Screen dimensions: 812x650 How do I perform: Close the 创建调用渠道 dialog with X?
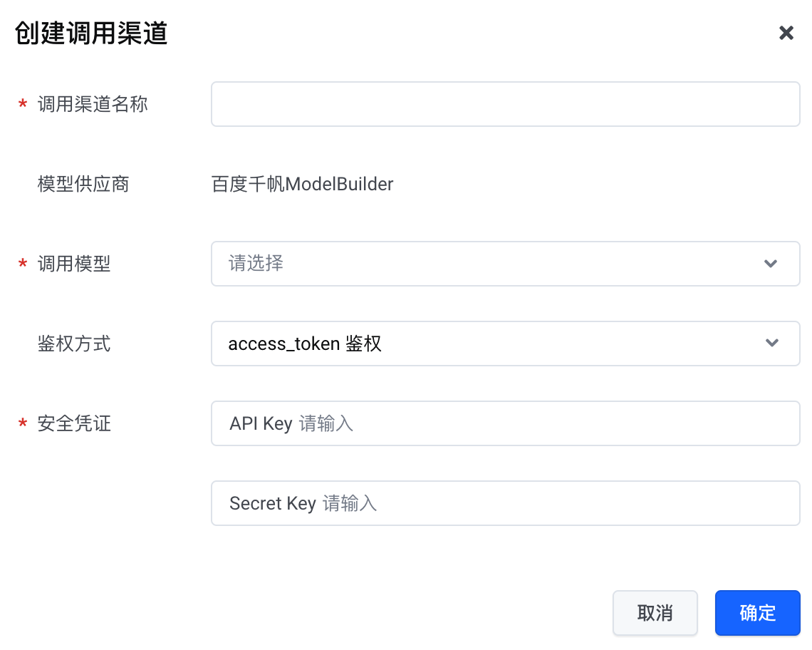click(786, 33)
